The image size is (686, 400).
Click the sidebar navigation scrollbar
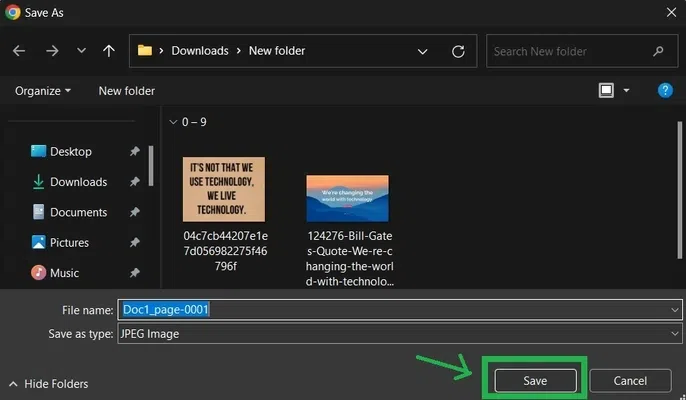pyautogui.click(x=151, y=166)
